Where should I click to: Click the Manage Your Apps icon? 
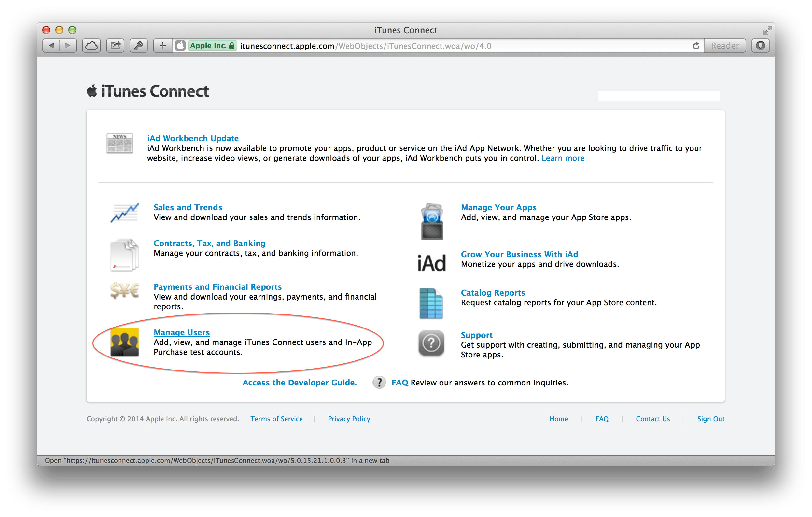coord(432,221)
